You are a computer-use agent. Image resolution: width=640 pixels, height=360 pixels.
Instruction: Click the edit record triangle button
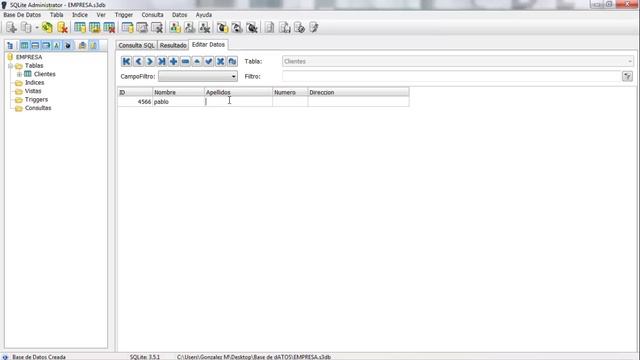197,61
